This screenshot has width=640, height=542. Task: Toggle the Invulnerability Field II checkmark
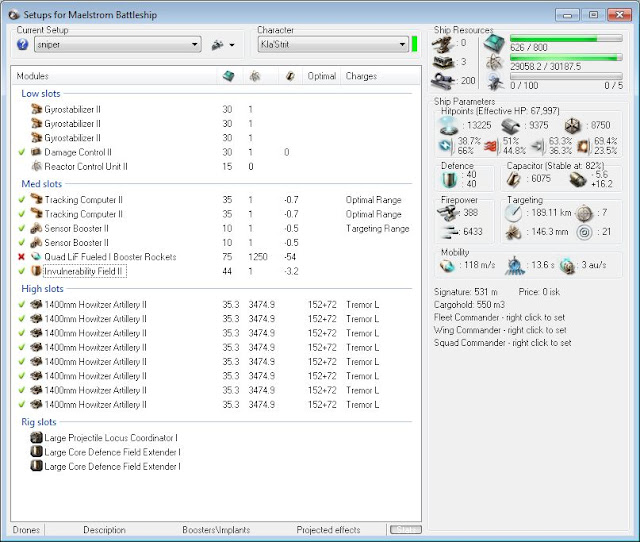22,271
